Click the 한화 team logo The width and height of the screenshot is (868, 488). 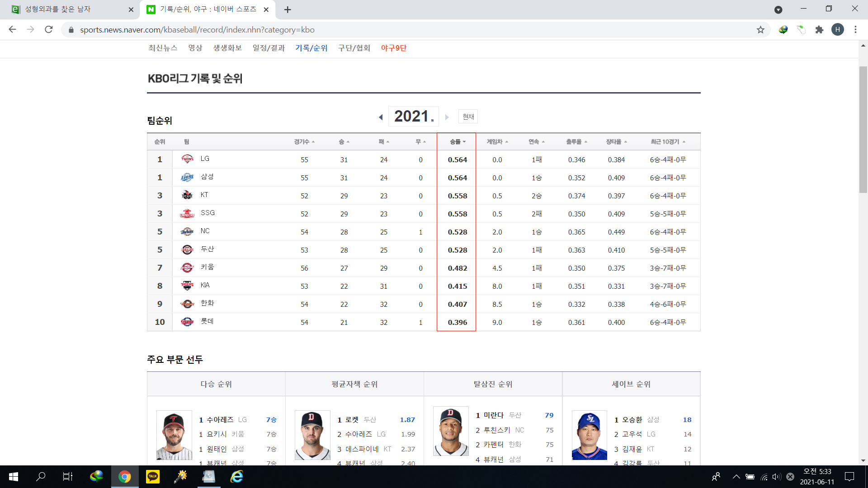(187, 304)
